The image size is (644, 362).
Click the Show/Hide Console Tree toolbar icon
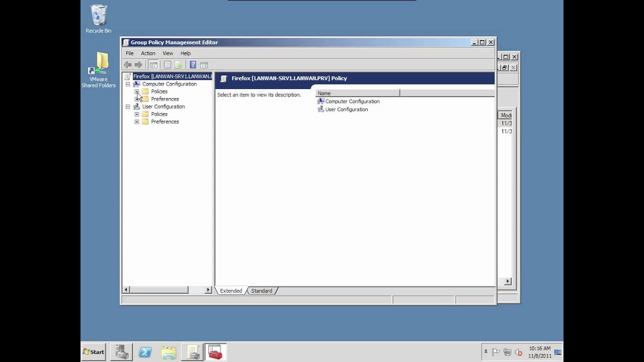tap(153, 64)
